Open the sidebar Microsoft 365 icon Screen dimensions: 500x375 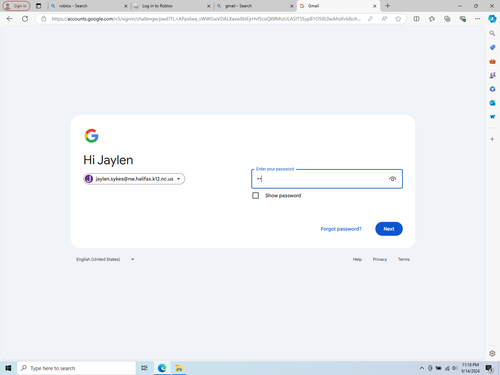click(x=492, y=89)
